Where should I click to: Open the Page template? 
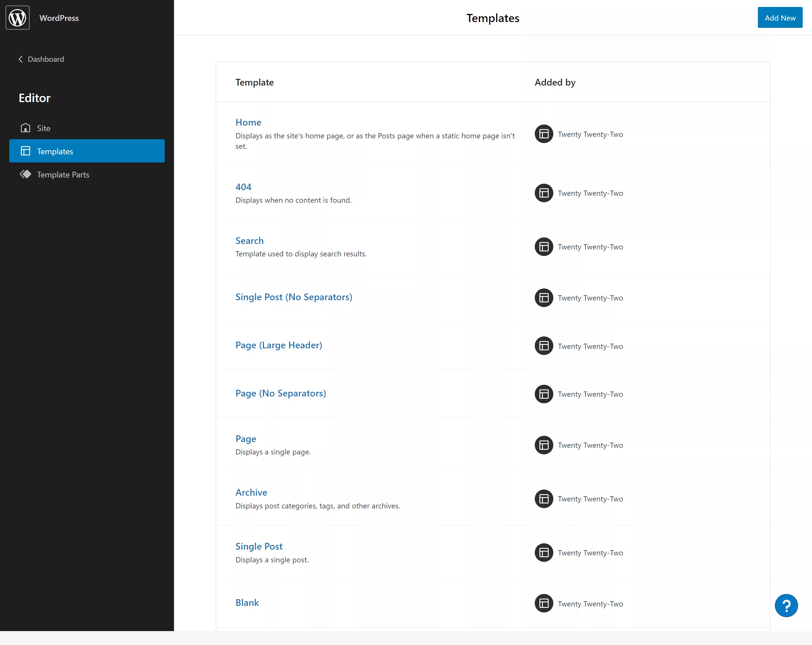pos(246,439)
